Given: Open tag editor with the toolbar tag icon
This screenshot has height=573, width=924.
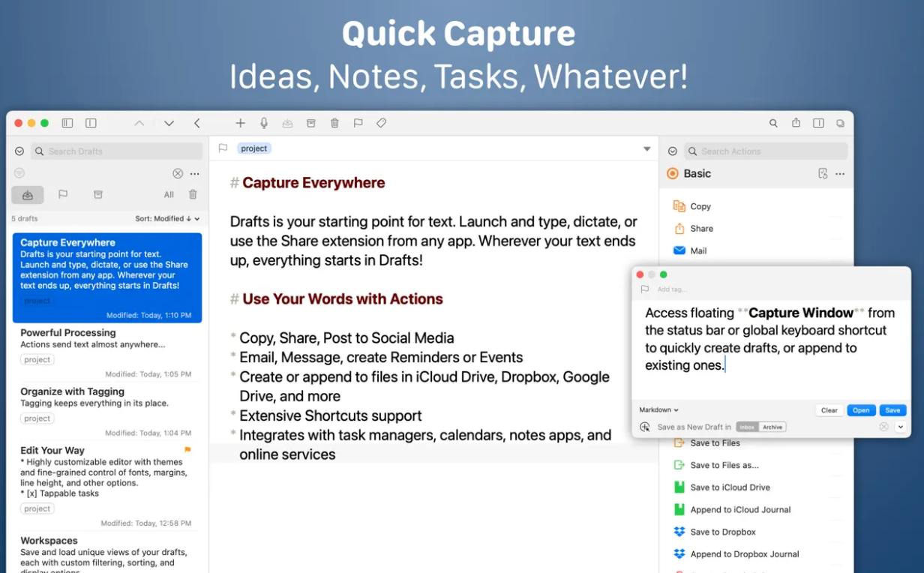Looking at the screenshot, I should [x=382, y=123].
